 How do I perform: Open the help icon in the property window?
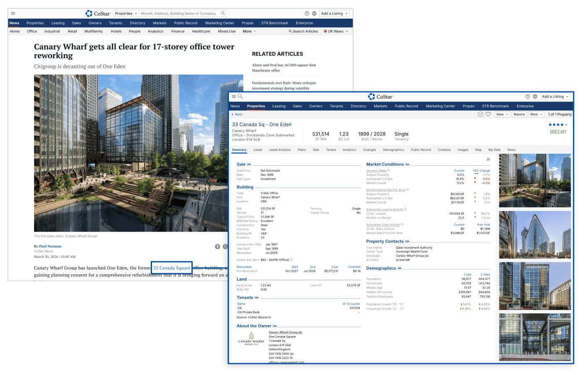[528, 96]
